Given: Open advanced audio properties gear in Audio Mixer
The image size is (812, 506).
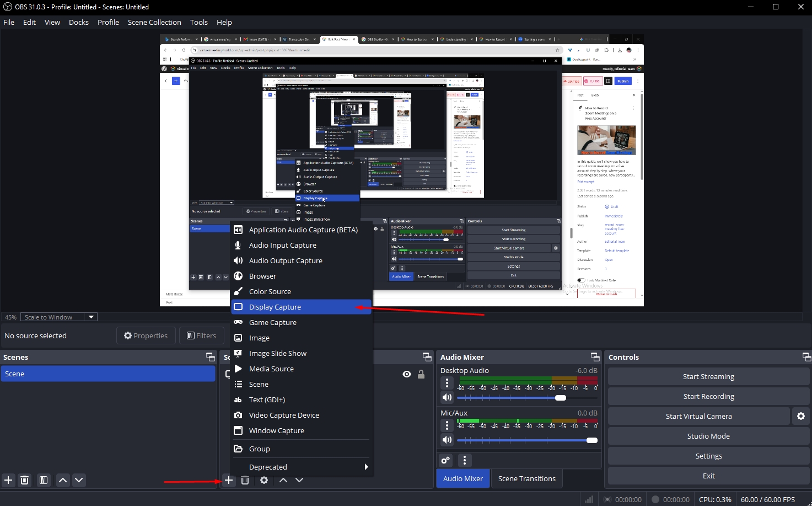Looking at the screenshot, I should 445,460.
